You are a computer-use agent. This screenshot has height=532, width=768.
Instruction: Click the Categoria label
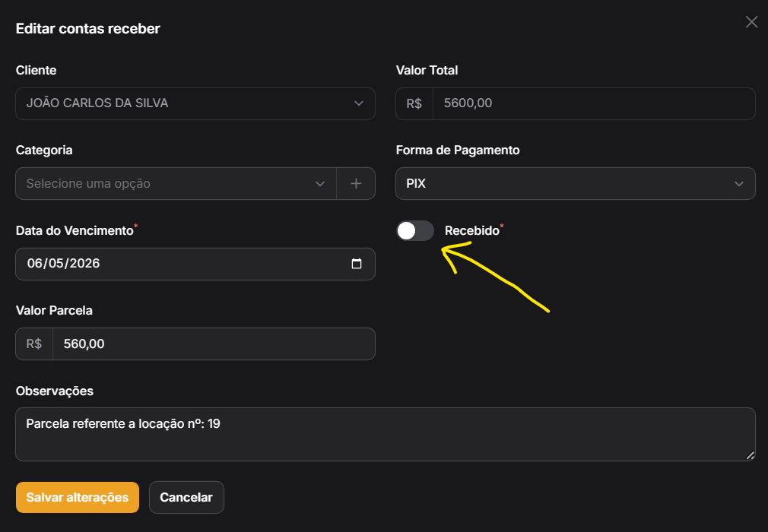tap(44, 150)
